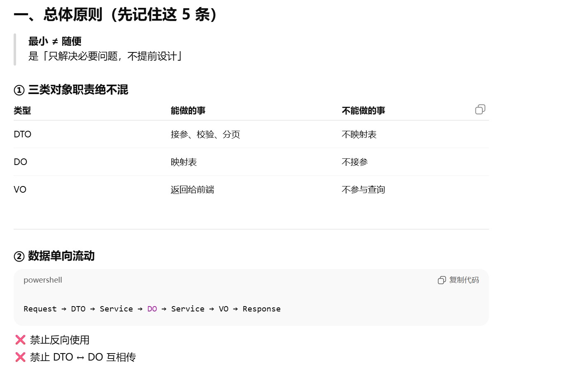This screenshot has width=588, height=375.
Task: Click the 类型 column header
Action: (x=22, y=111)
